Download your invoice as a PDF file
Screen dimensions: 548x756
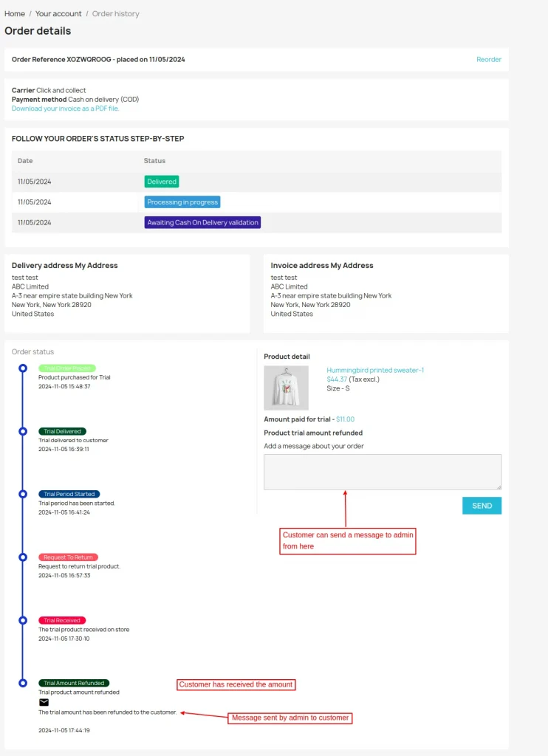65,109
